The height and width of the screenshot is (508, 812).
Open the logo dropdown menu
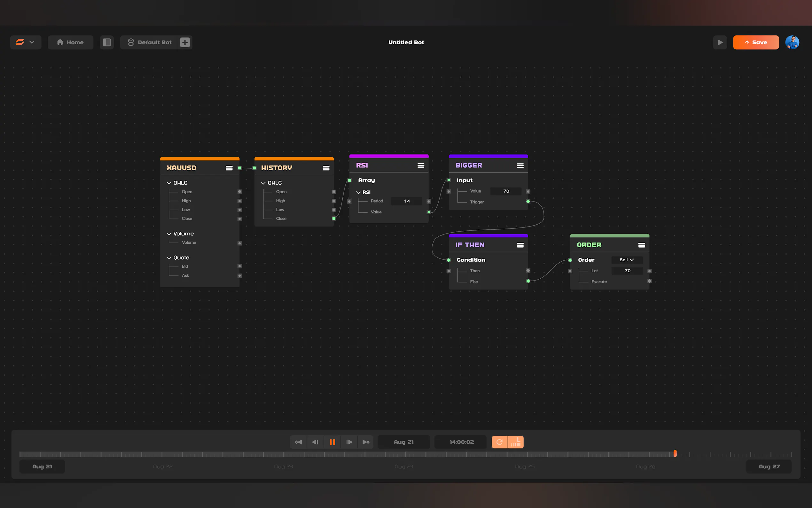coord(26,42)
